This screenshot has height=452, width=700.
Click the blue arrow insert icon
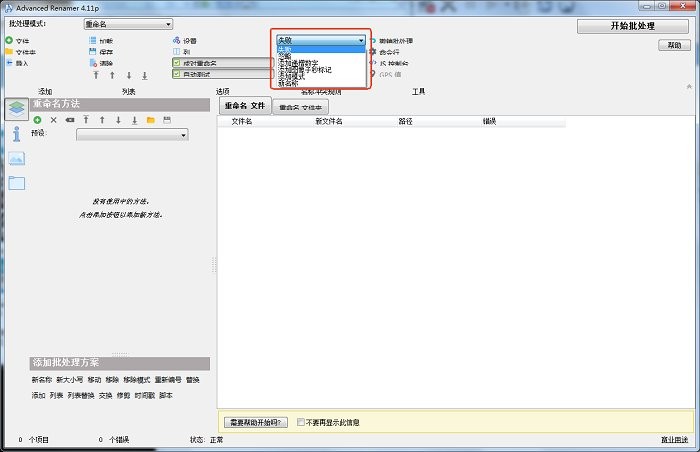pyautogui.click(x=9, y=63)
